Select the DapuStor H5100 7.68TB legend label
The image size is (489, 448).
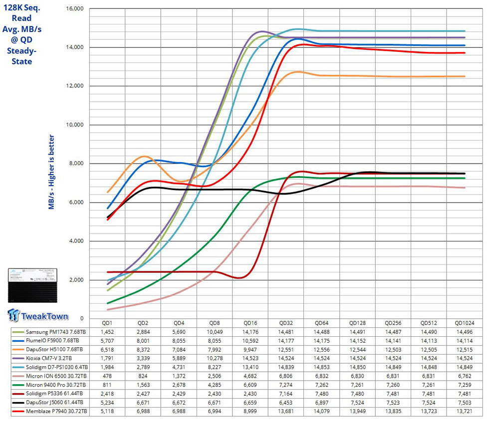(x=54, y=350)
